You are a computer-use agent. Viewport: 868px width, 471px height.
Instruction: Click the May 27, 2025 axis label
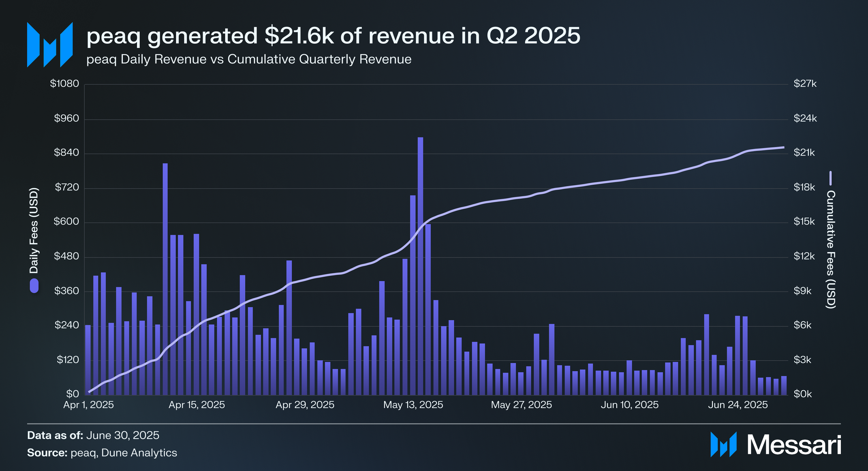click(521, 405)
